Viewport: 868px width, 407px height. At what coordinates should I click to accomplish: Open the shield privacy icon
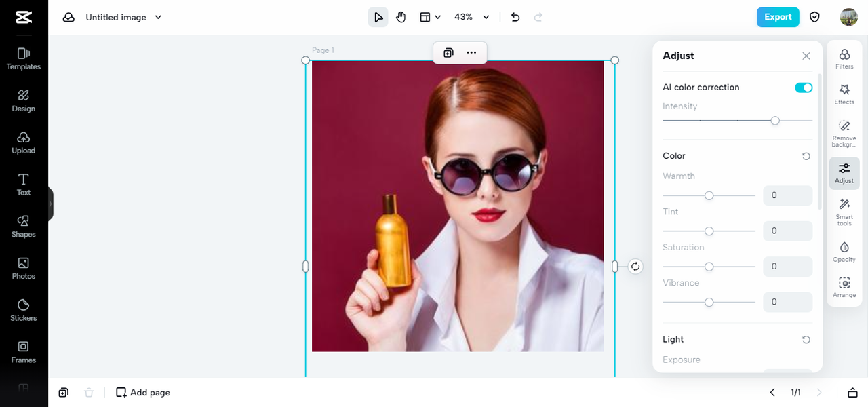(x=815, y=18)
